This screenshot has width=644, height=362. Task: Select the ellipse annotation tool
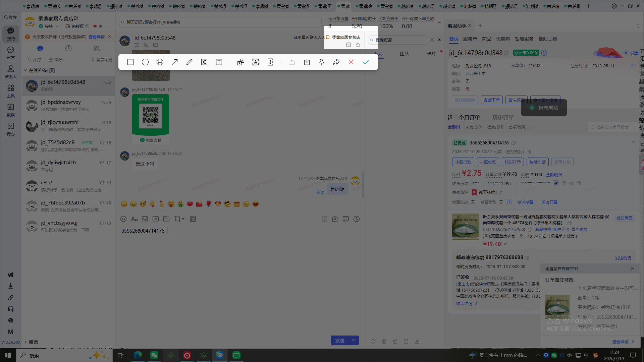(145, 62)
